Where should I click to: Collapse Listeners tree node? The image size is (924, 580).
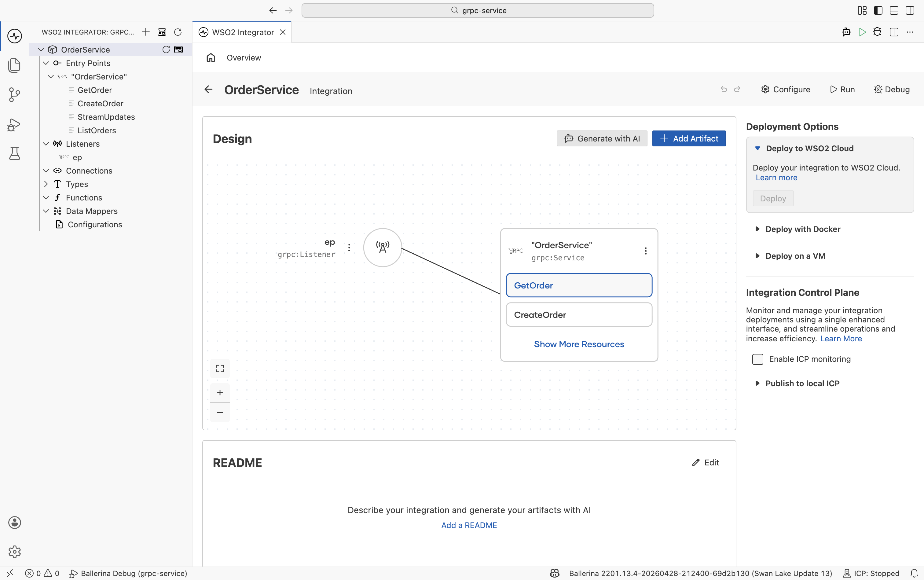click(x=46, y=143)
